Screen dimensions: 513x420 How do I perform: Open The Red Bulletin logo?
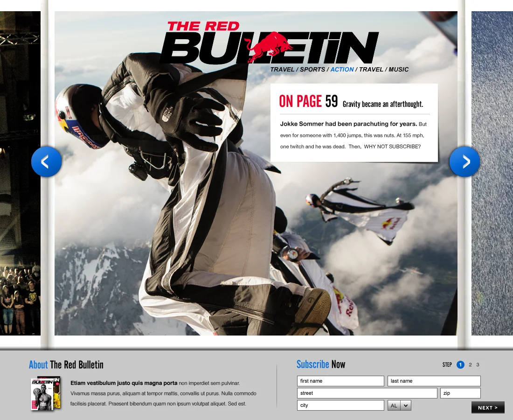click(x=269, y=42)
